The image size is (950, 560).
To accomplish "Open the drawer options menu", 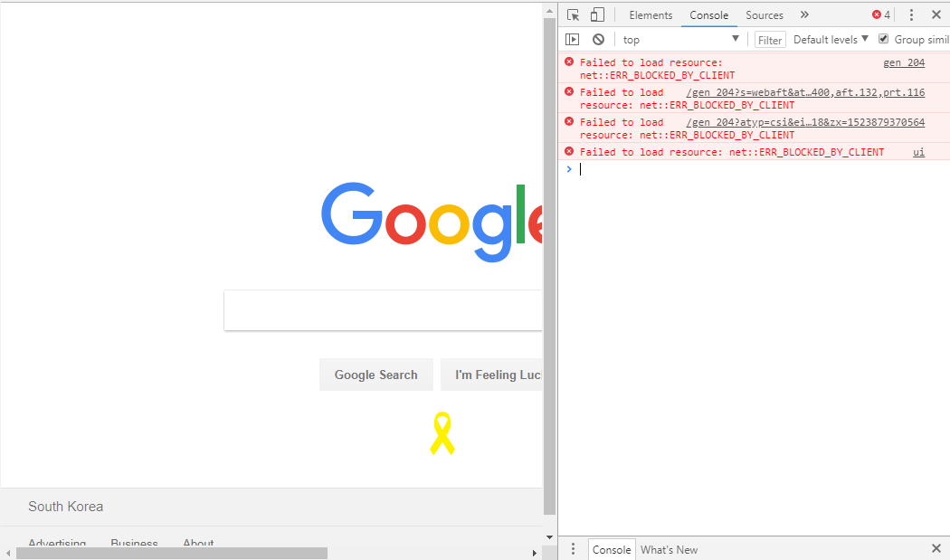I will click(x=573, y=549).
